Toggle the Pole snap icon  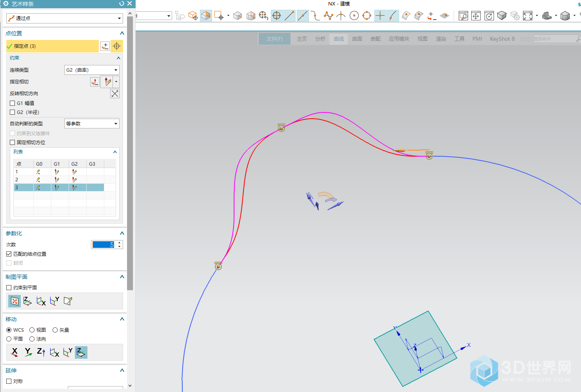point(328,16)
